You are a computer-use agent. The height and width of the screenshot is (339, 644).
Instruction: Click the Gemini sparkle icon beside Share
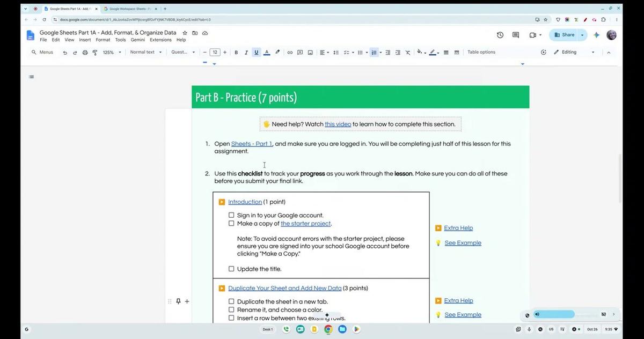tap(596, 35)
